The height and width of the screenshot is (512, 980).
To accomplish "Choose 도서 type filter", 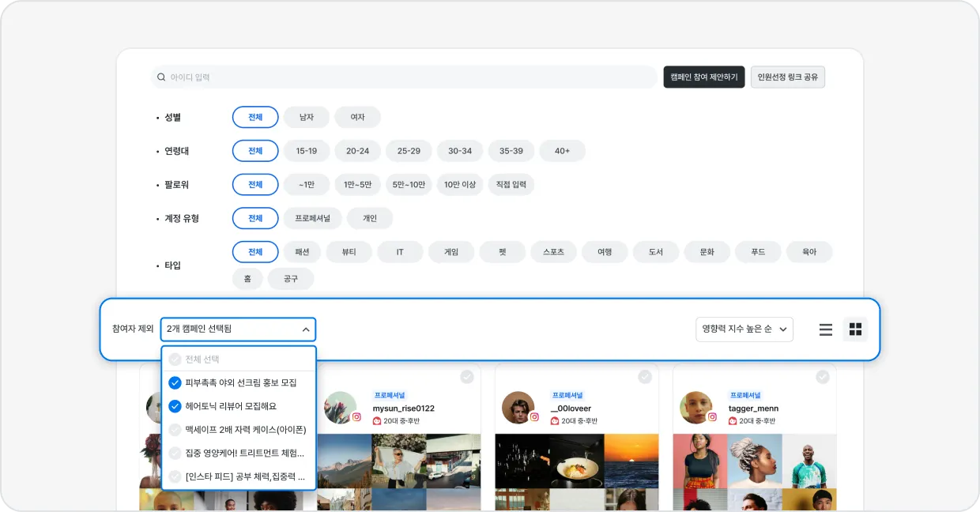I will [x=656, y=252].
